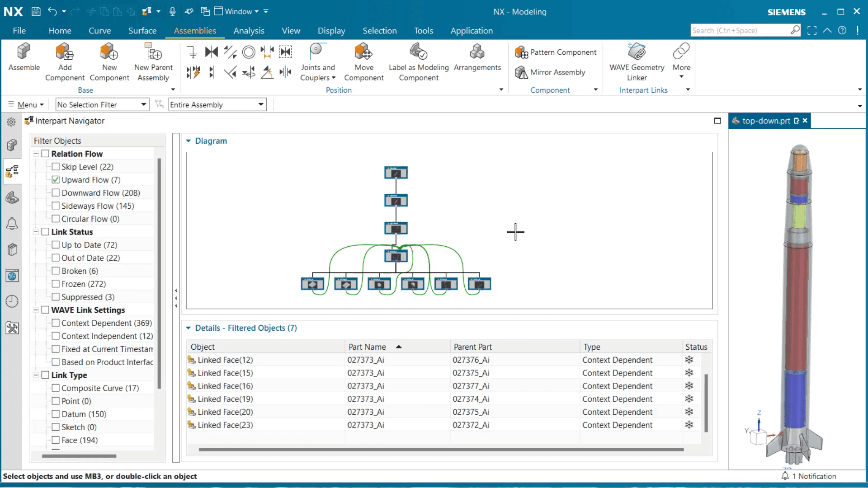Click the Save icon in title bar
The image size is (868, 488).
pyautogui.click(x=36, y=11)
